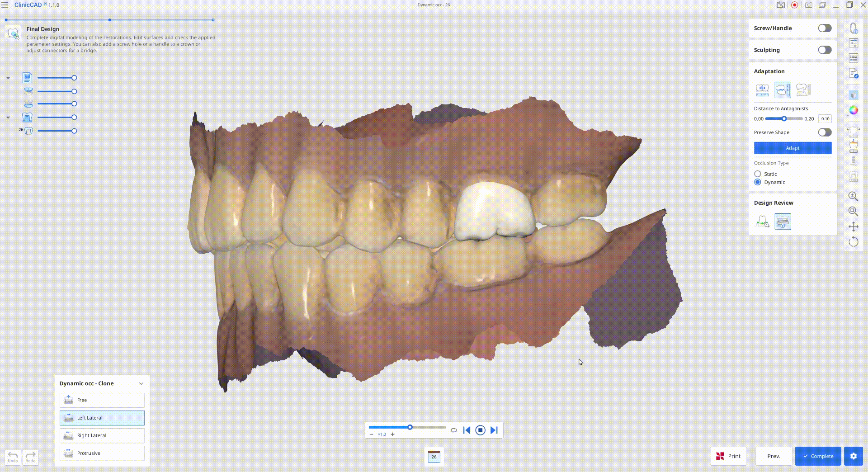
Task: Enable the Preserve Shape switch
Action: pyautogui.click(x=825, y=132)
